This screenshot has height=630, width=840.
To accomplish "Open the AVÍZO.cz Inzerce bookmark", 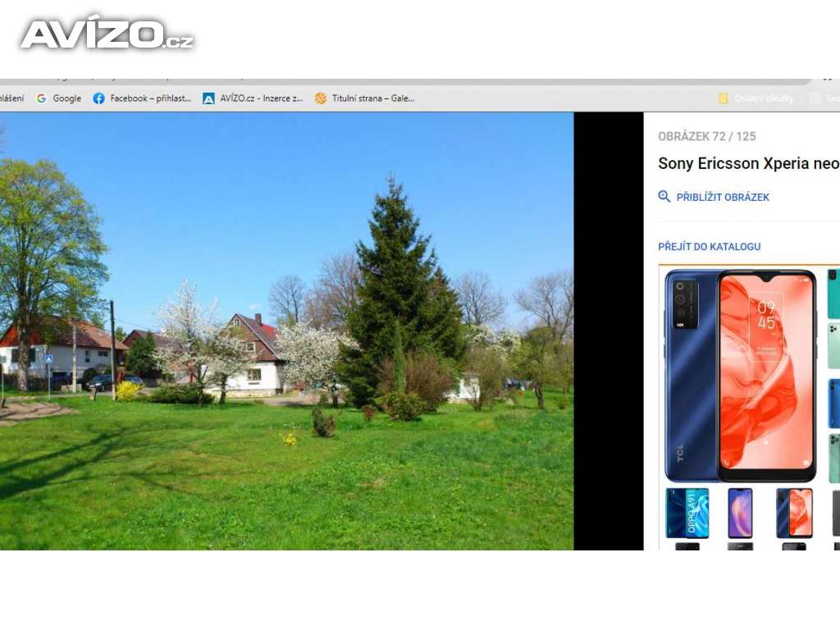I will 253,98.
